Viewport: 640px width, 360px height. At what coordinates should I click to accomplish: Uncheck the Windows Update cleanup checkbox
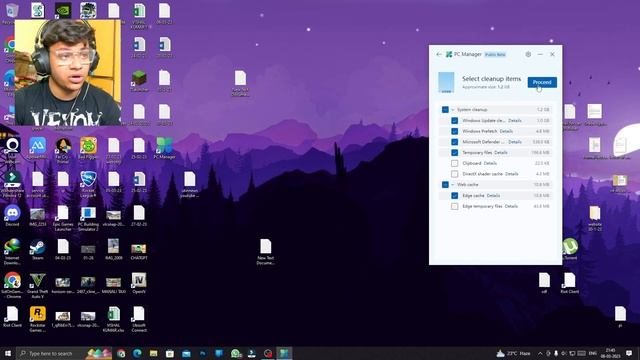tap(454, 120)
